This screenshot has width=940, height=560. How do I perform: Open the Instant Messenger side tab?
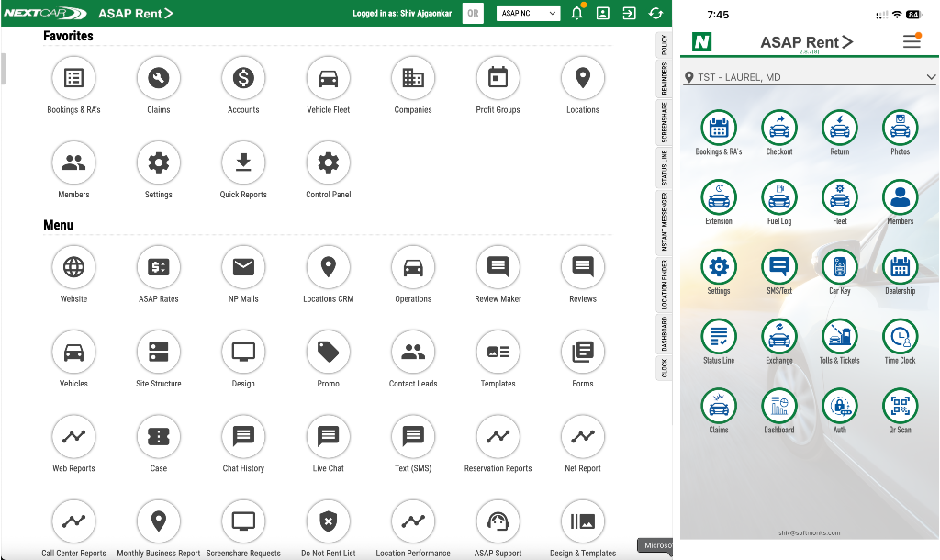tap(664, 222)
